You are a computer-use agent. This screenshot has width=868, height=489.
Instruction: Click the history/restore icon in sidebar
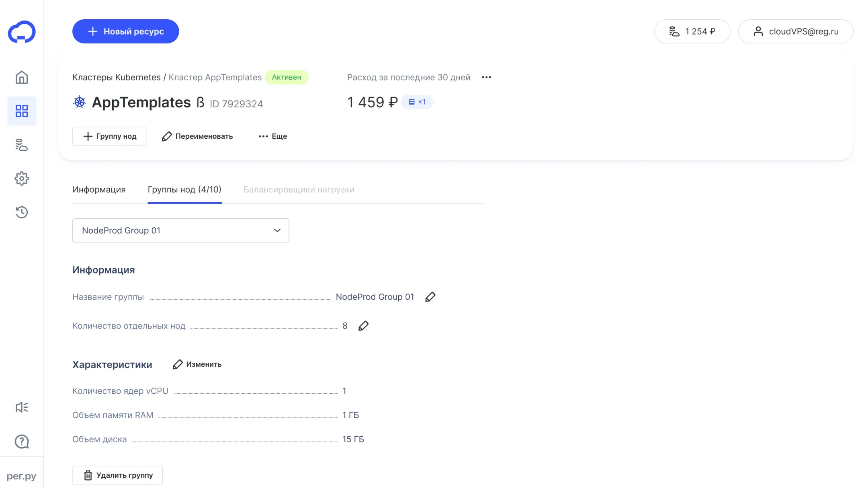[x=21, y=212]
